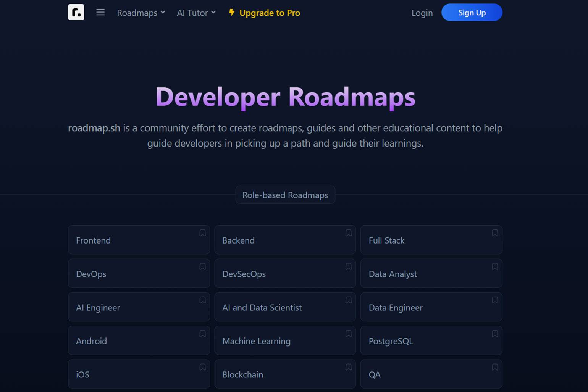Expand the Roadmaps dropdown menu
Image resolution: width=588 pixels, height=392 pixels.
[x=141, y=13]
